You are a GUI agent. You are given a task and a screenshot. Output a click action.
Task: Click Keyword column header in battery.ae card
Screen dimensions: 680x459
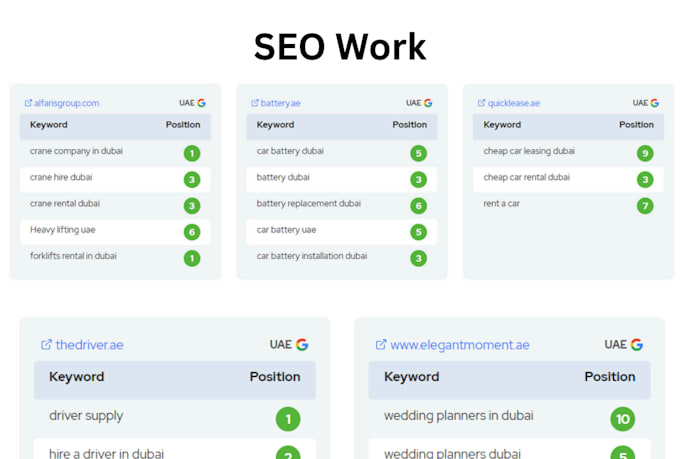click(275, 125)
